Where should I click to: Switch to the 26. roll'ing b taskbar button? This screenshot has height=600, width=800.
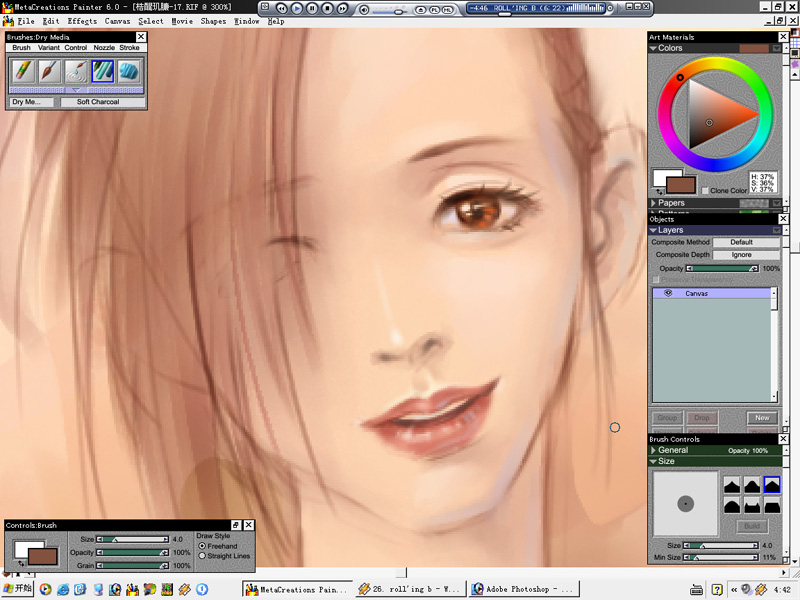411,589
